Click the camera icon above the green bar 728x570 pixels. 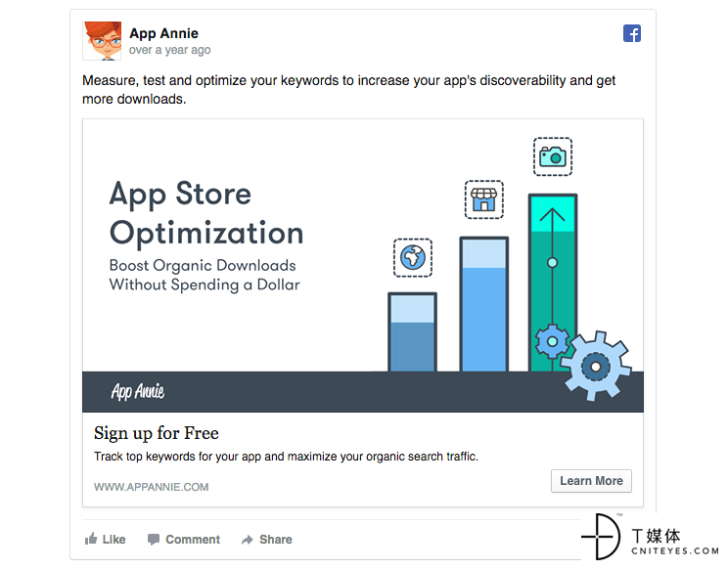point(553,156)
